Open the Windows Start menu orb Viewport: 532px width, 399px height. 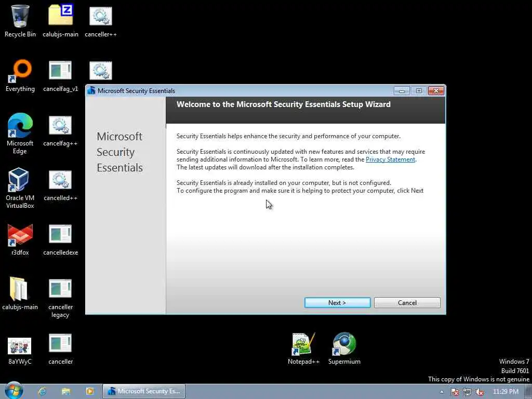tap(14, 391)
